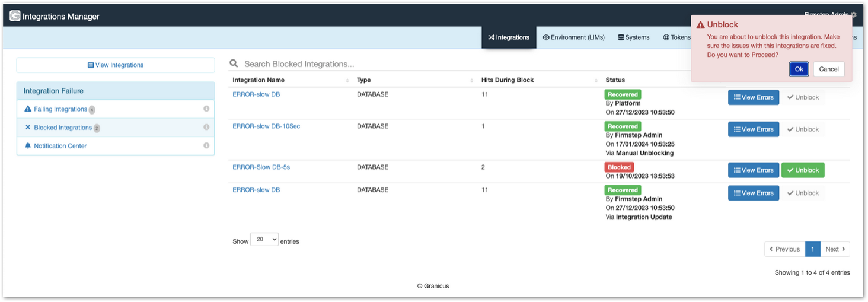
Task: Click "Via Manual Unblocking" text
Action: tap(639, 153)
